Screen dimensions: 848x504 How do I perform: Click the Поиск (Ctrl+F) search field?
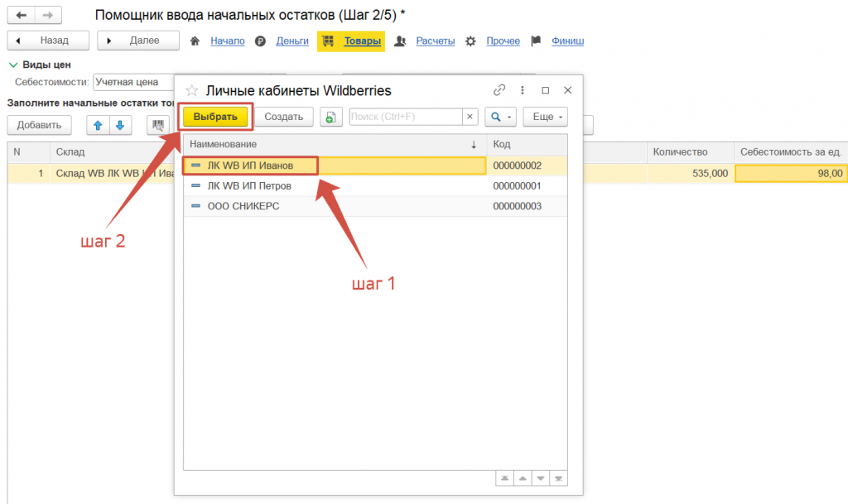click(405, 117)
